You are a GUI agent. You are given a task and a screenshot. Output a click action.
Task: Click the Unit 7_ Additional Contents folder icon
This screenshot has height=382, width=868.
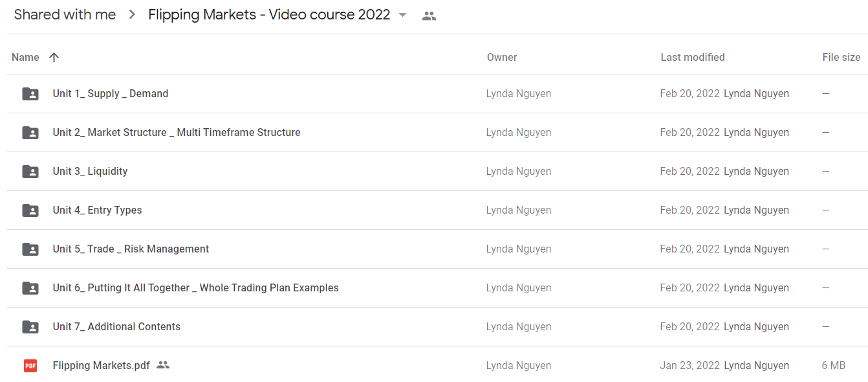(30, 327)
